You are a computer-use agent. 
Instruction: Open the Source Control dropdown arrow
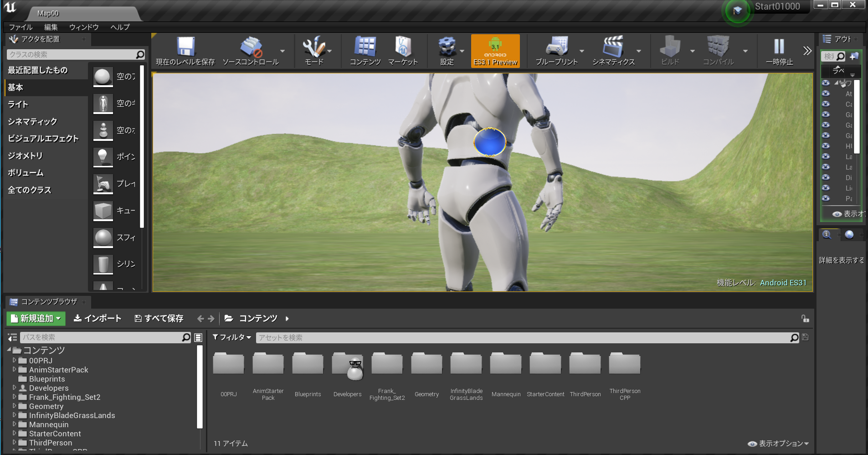(282, 51)
